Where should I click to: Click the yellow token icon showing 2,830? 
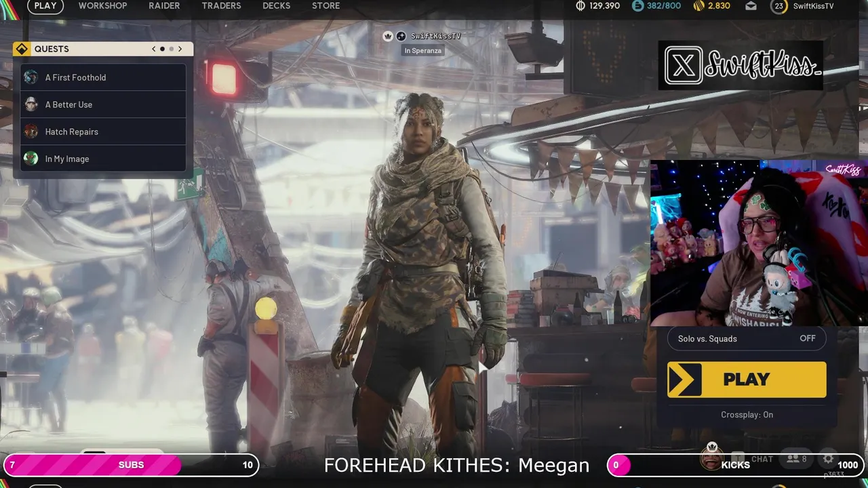coord(698,5)
